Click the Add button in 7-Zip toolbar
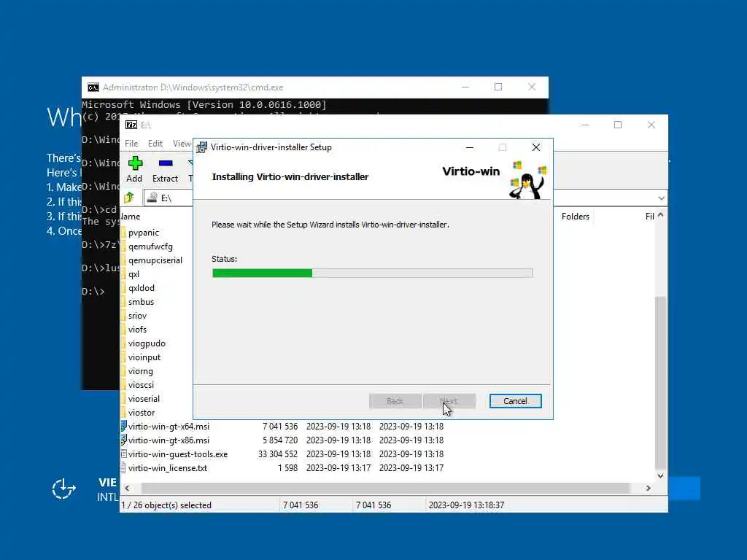The width and height of the screenshot is (747, 560). [x=135, y=169]
